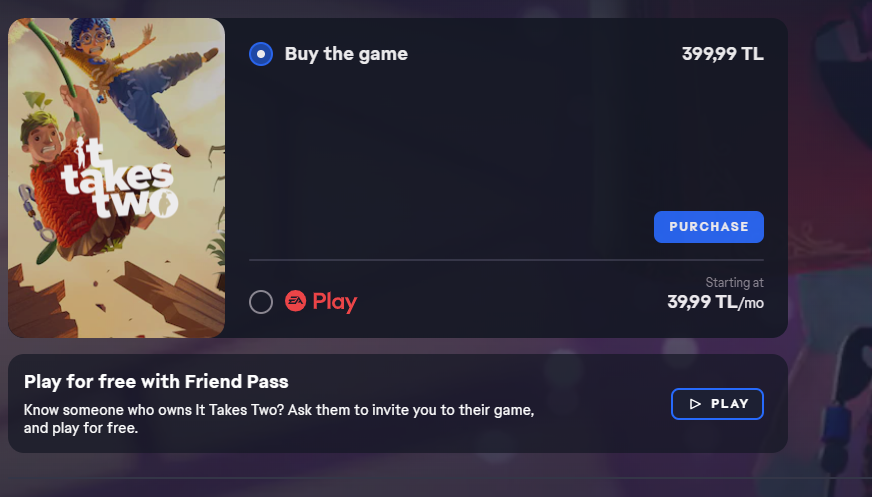Click the Cody character in orange sweater
Viewport: 872px width, 497px height.
(72, 183)
